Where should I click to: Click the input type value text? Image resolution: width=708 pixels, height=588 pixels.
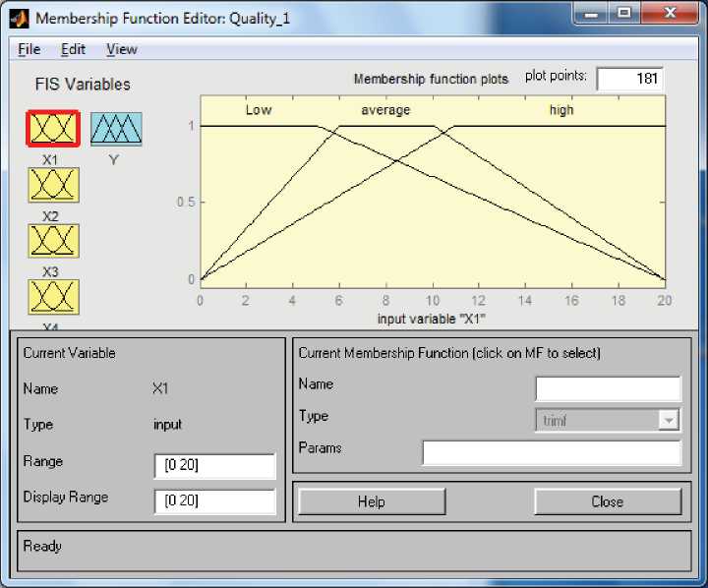click(167, 425)
